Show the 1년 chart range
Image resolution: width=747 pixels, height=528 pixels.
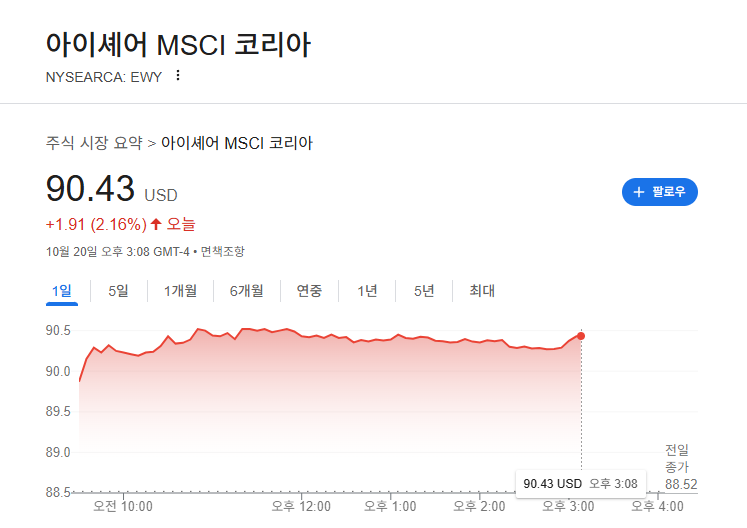tap(367, 291)
